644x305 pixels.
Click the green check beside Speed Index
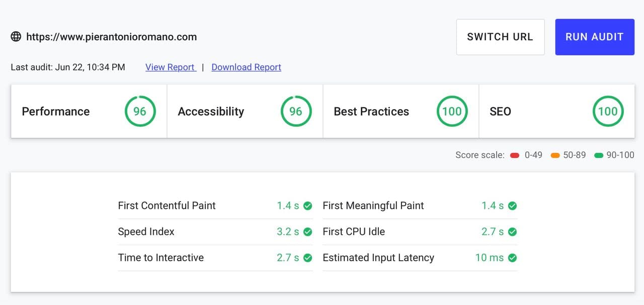click(x=308, y=232)
